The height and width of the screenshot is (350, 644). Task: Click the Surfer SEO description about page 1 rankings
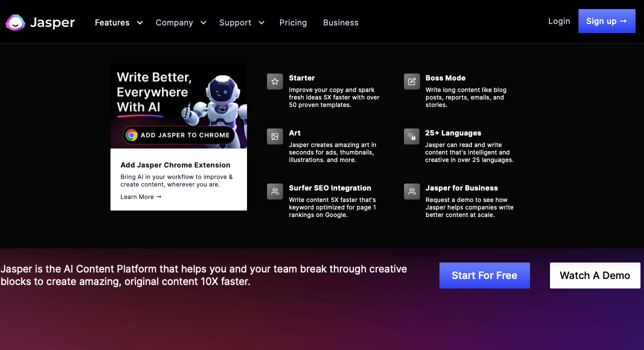[x=332, y=207]
